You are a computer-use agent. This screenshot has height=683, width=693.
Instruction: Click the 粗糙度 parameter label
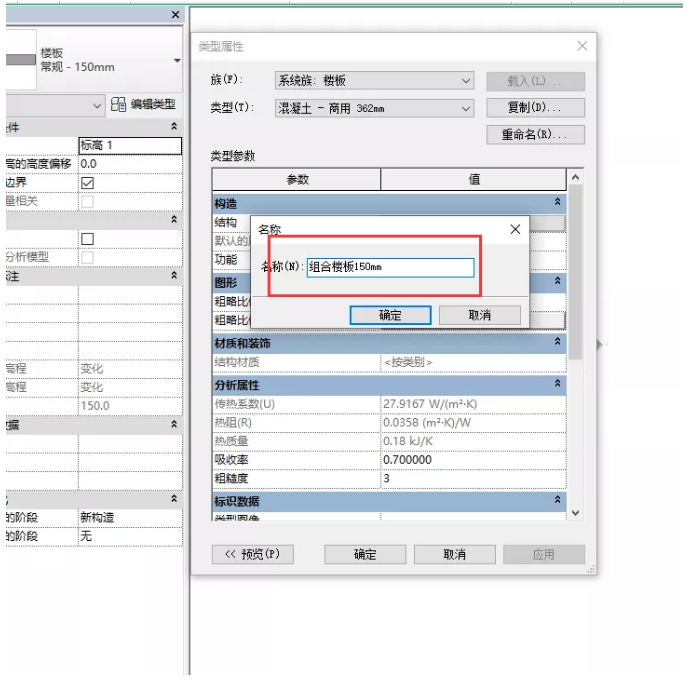[x=231, y=478]
